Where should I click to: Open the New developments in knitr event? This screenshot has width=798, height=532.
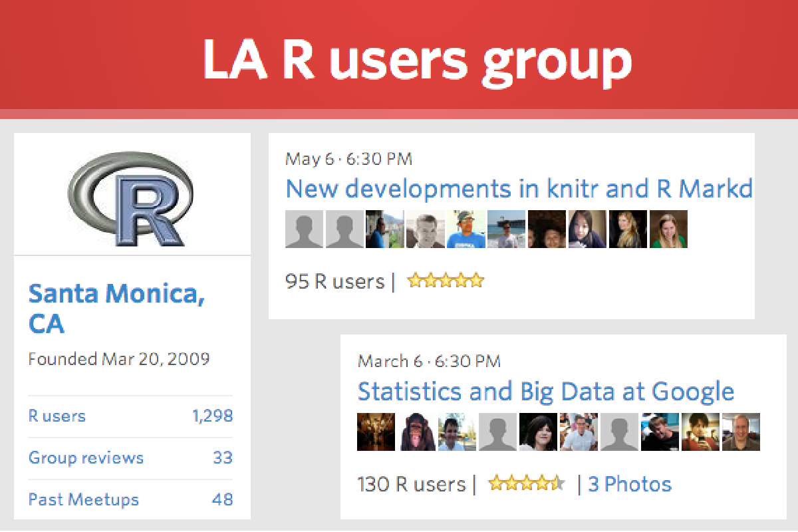(519, 190)
